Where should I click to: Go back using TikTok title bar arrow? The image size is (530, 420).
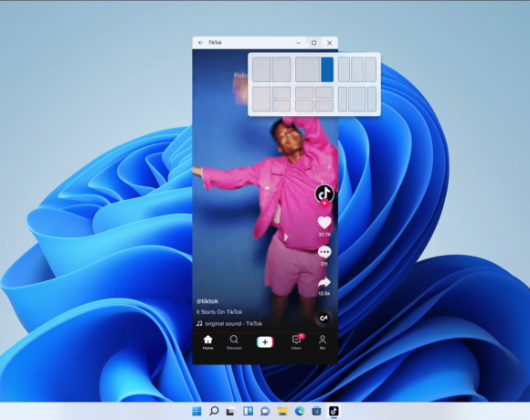click(200, 43)
